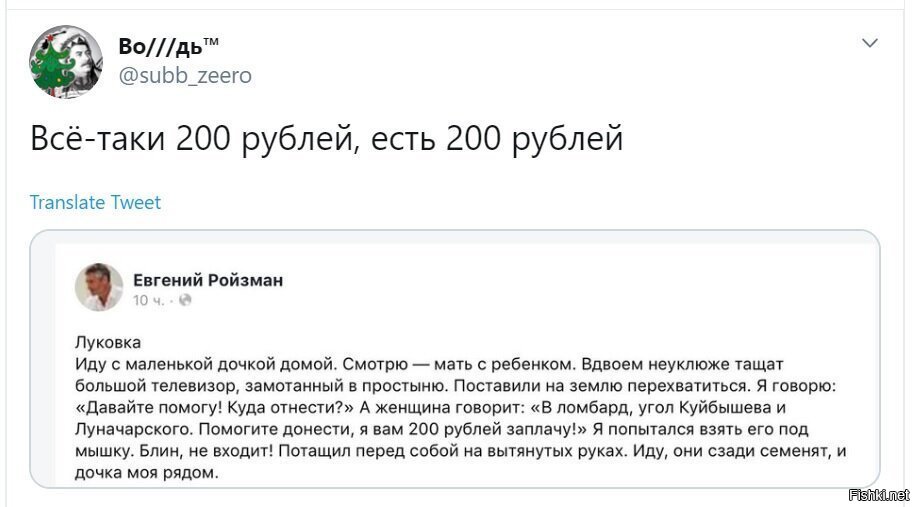Click the Евгений Ройзман author name
This screenshot has width=915, height=507.
point(208,280)
